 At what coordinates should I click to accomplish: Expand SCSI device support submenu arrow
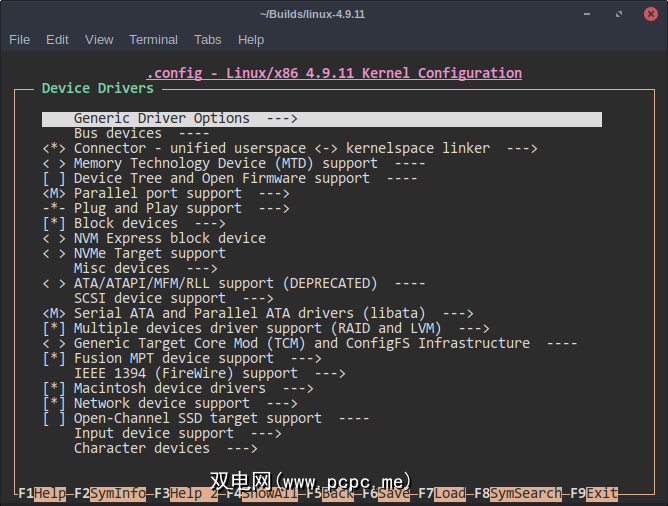(x=258, y=299)
